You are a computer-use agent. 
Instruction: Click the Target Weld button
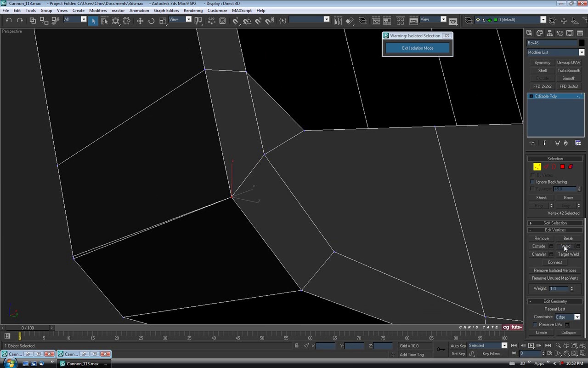pos(568,254)
